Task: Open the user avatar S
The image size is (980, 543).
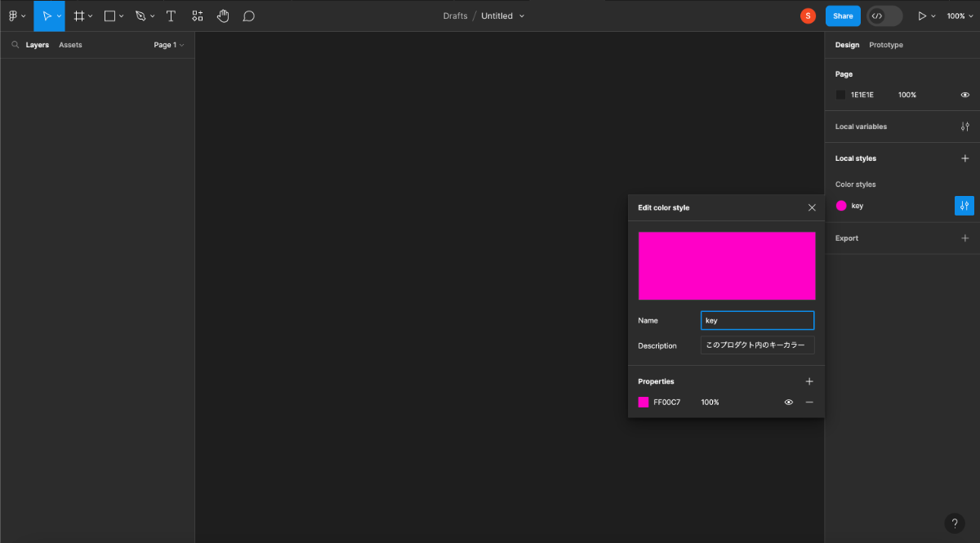Action: pyautogui.click(x=808, y=16)
